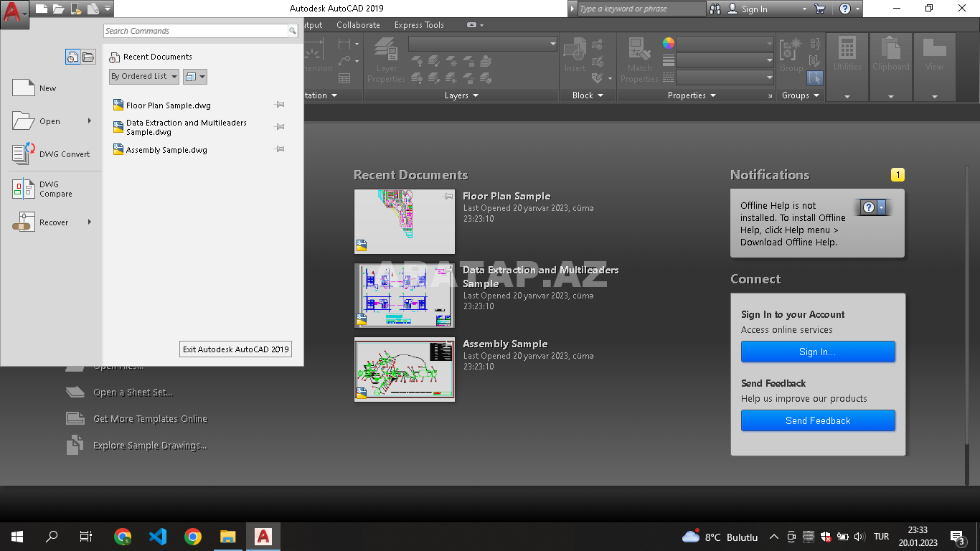Open Autodesk App Store cart icon
The width and height of the screenshot is (980, 551).
tap(820, 9)
